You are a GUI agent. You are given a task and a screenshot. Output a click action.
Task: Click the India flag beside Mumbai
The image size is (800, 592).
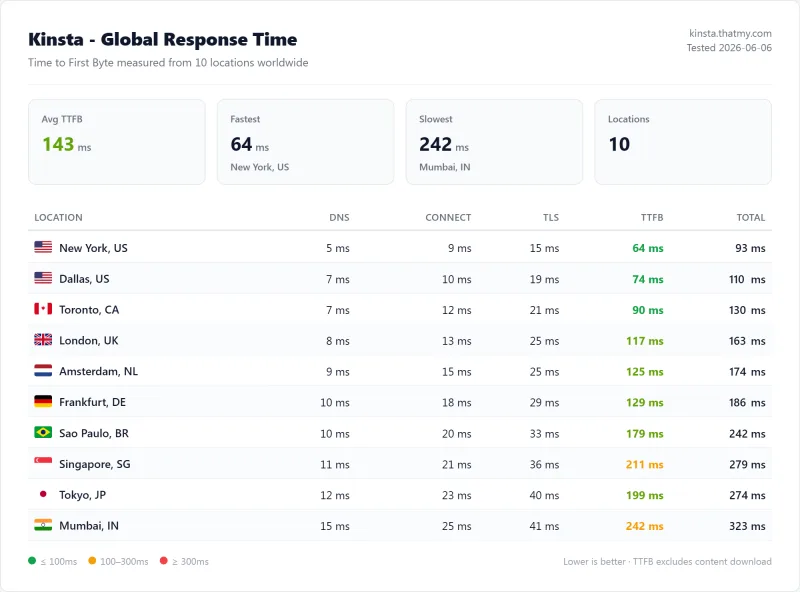click(x=43, y=525)
